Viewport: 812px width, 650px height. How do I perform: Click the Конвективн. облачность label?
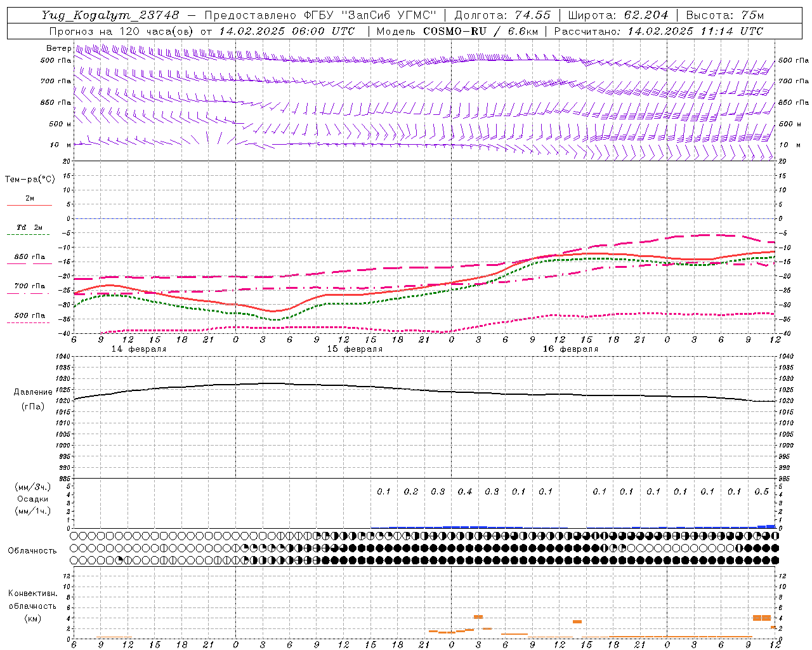click(x=33, y=600)
